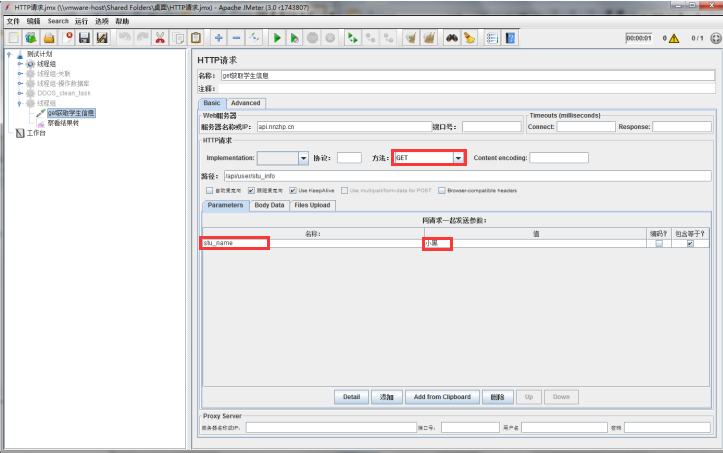This screenshot has height=453, width=723.
Task: Toggle Use multipart/form-data for POST checkbox
Action: click(x=344, y=191)
